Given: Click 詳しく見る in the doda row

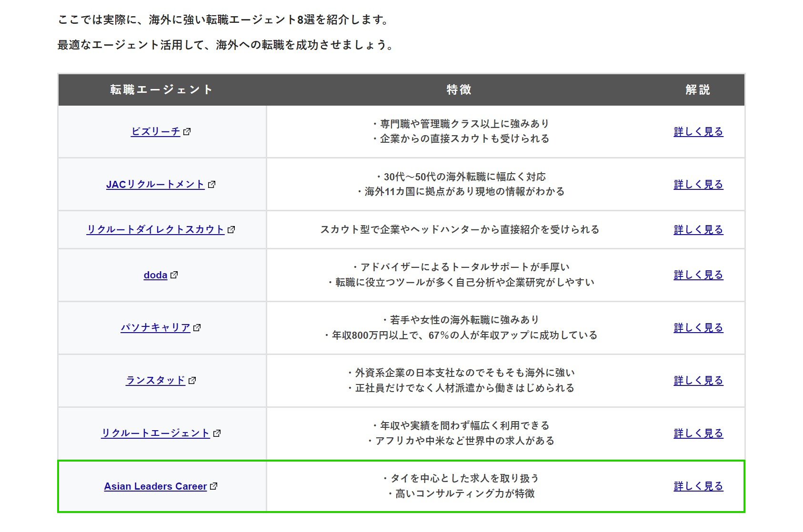Looking at the screenshot, I should click(x=698, y=275).
